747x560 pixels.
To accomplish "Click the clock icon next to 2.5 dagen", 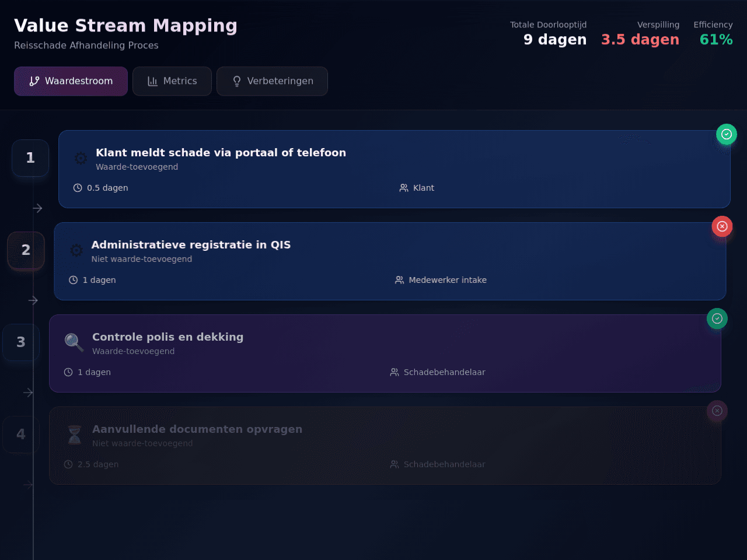I will click(68, 464).
